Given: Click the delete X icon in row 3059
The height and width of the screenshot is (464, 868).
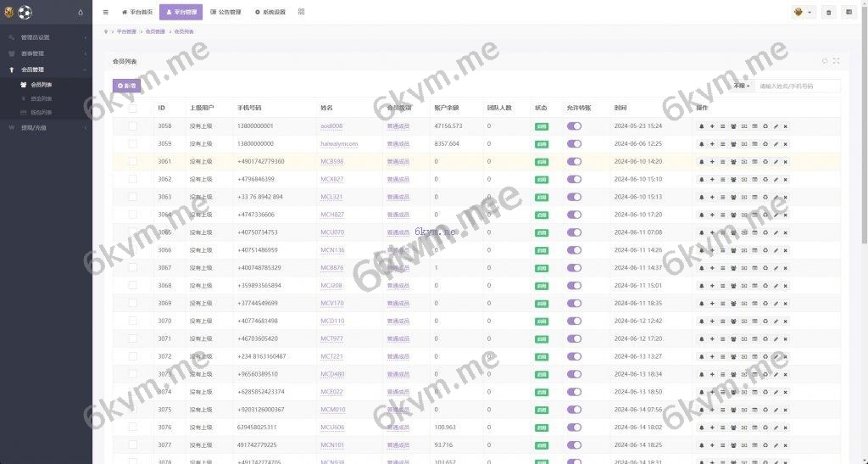Looking at the screenshot, I should click(x=786, y=144).
